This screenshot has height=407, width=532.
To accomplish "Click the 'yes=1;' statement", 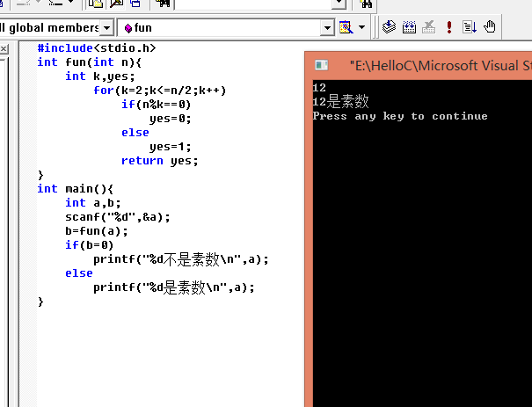I will [x=171, y=147].
